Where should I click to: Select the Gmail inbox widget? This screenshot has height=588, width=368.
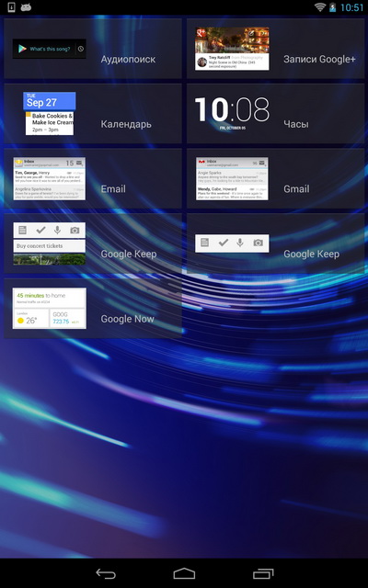coord(232,178)
